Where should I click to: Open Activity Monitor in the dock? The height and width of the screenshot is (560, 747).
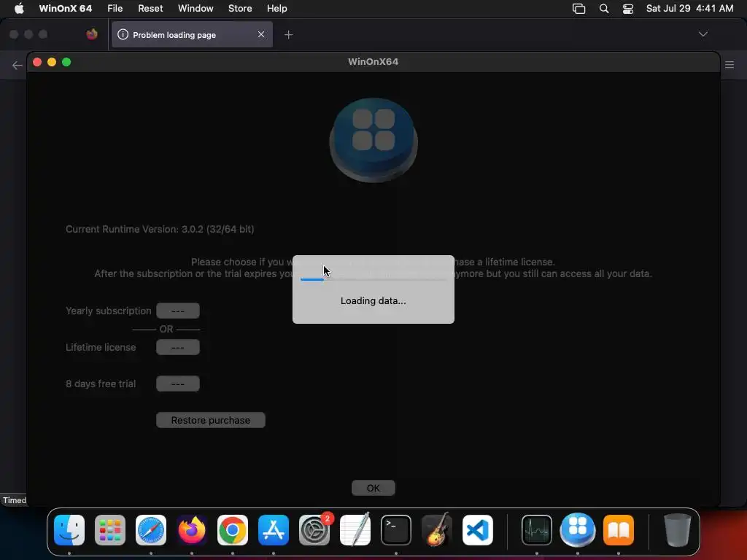pos(537,530)
